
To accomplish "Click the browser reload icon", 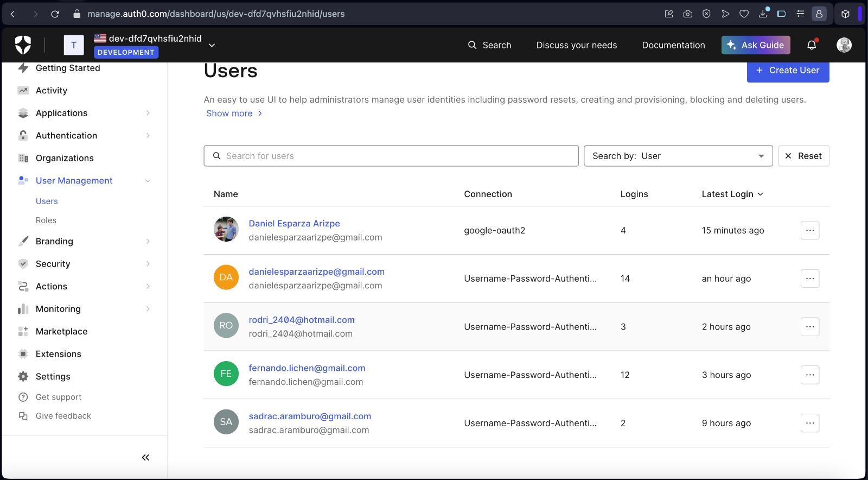I will click(55, 14).
